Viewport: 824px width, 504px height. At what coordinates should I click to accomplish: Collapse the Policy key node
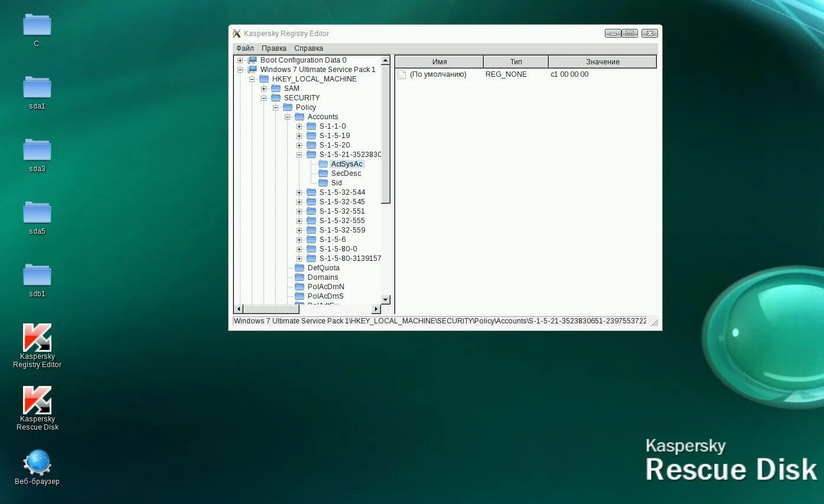276,107
